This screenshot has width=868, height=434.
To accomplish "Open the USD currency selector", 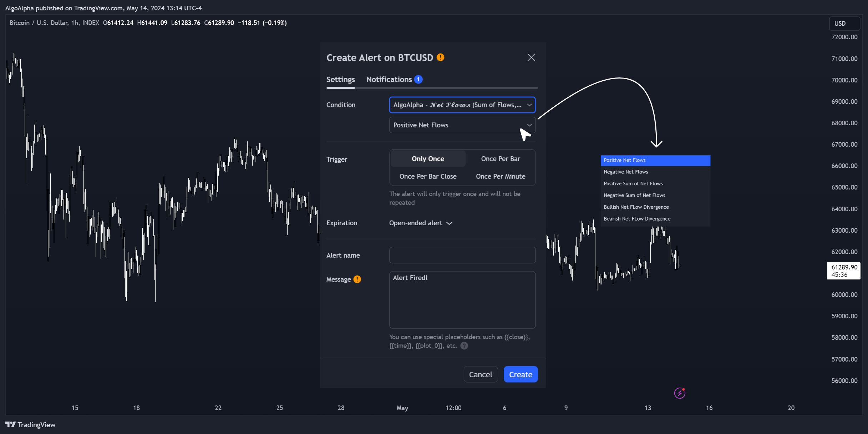I will [x=844, y=24].
